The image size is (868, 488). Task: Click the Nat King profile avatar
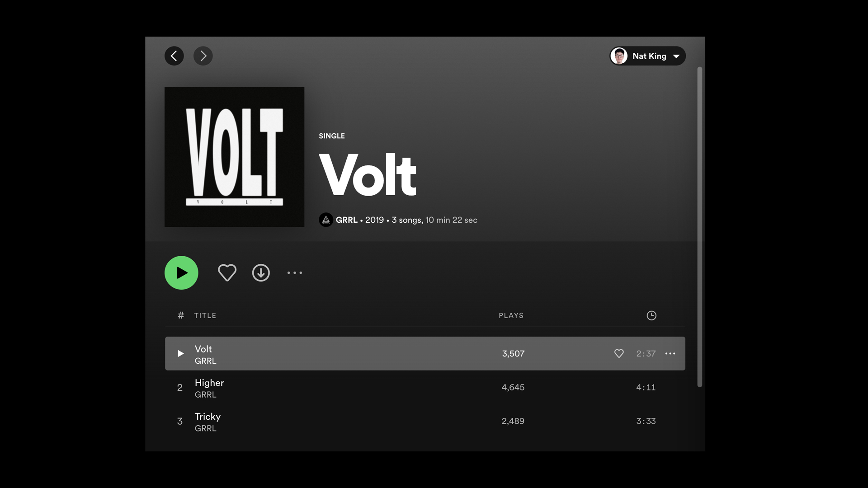(619, 56)
